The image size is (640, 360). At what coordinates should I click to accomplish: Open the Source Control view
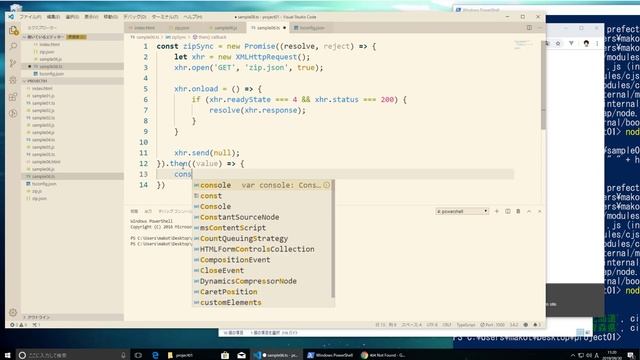pos(13,63)
